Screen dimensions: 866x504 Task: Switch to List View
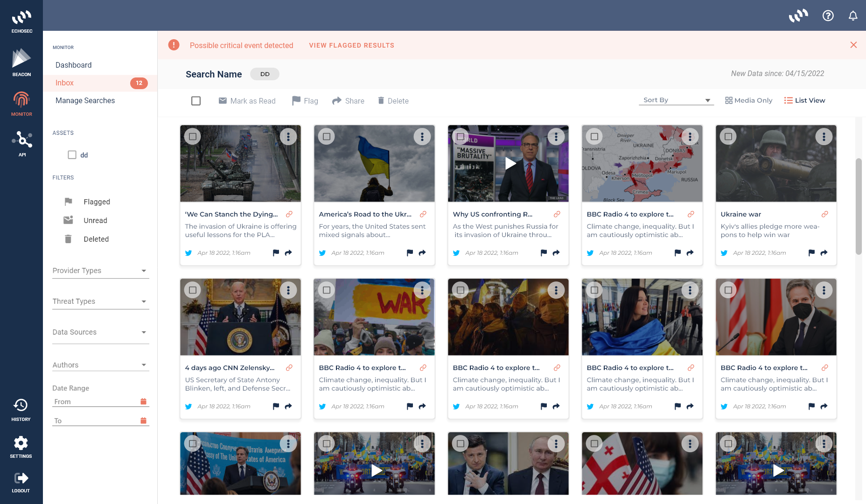pyautogui.click(x=804, y=100)
